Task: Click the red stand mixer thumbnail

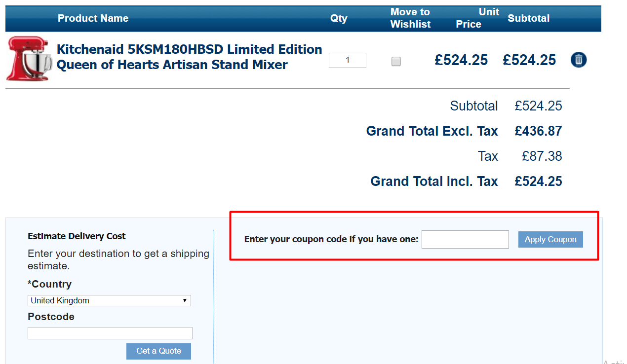Action: (x=28, y=59)
